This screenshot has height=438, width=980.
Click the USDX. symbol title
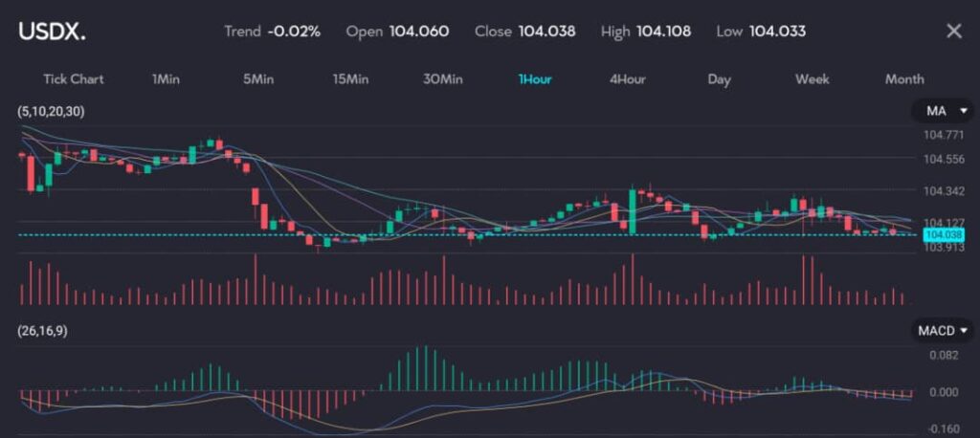(x=52, y=32)
